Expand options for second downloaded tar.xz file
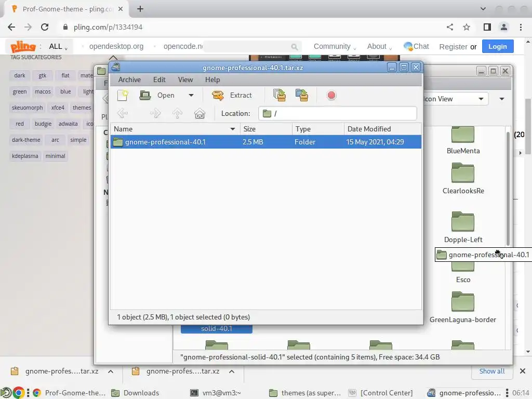Image resolution: width=532 pixels, height=399 pixels. tap(232, 371)
